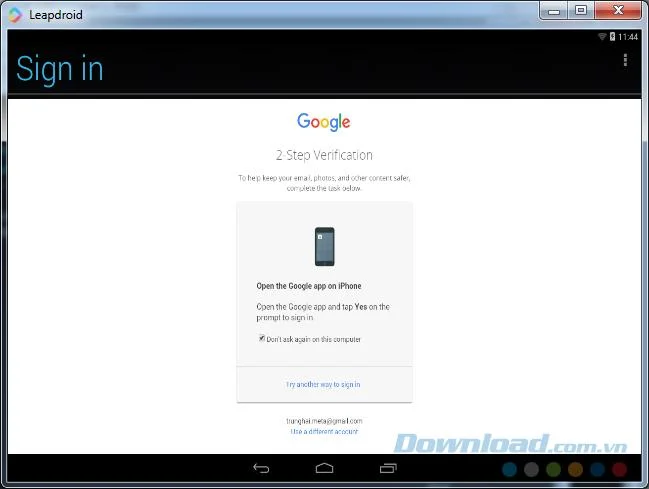This screenshot has height=489, width=649.
Task: Click the trunghai.meta@gmail.com account text
Action: pos(324,421)
